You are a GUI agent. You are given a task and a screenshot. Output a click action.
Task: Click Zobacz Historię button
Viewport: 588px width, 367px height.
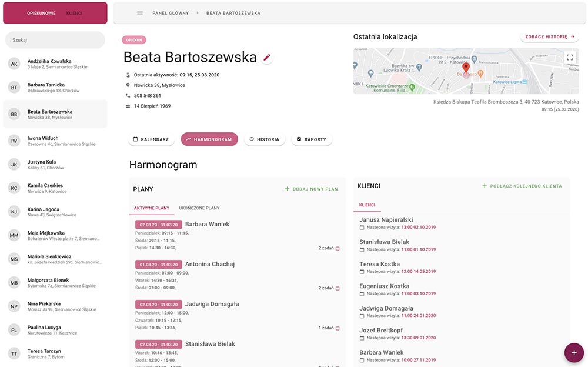coord(550,36)
